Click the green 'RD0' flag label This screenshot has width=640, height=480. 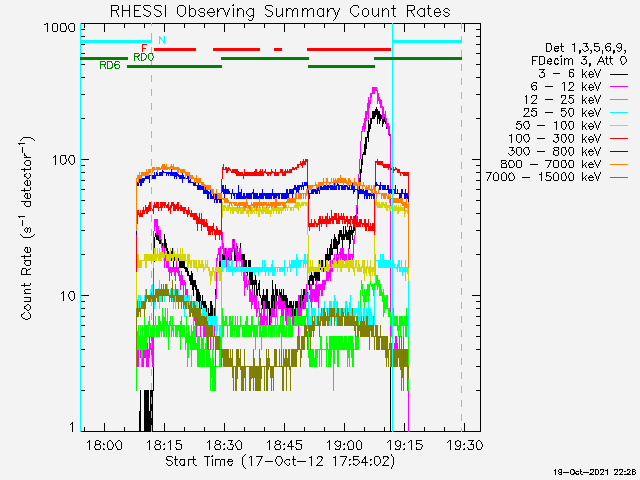(144, 57)
